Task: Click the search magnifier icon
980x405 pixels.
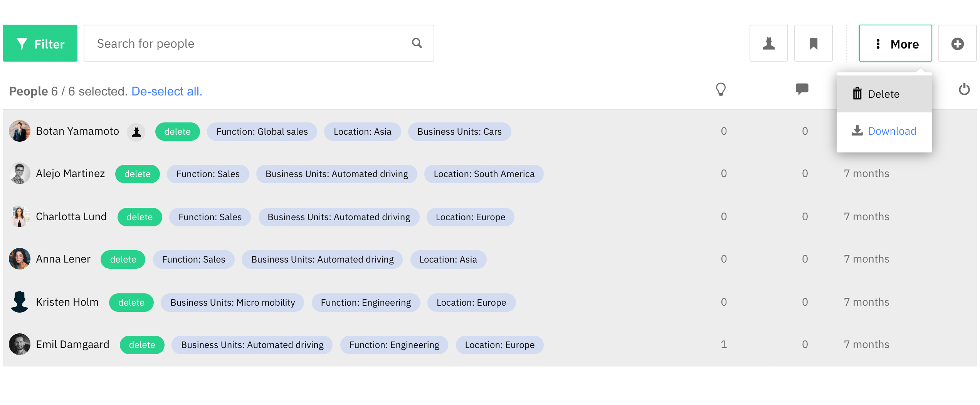Action: (x=417, y=43)
